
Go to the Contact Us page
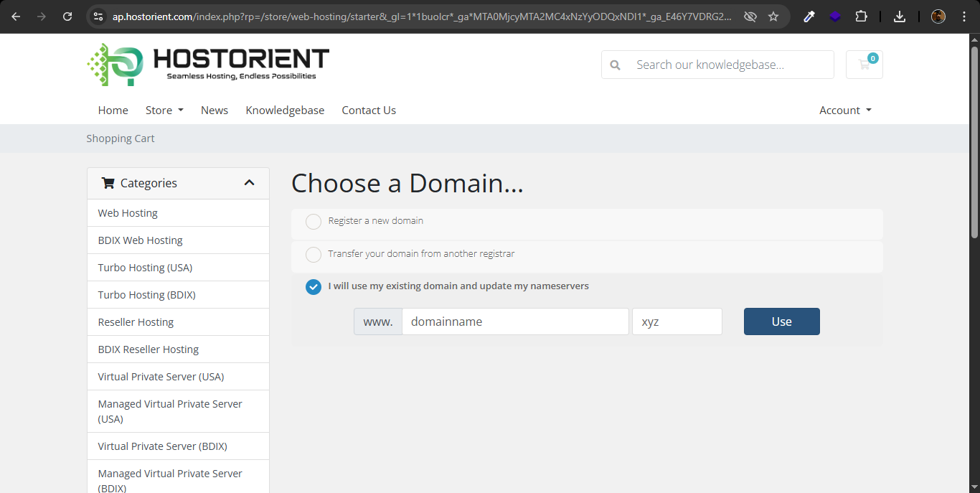[369, 110]
